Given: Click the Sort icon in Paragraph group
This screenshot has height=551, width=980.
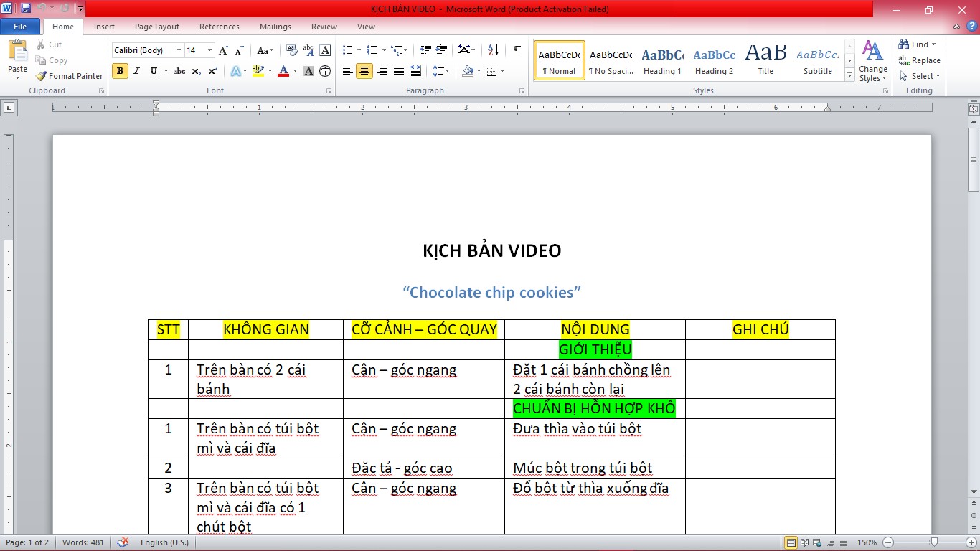Looking at the screenshot, I should 493,50.
